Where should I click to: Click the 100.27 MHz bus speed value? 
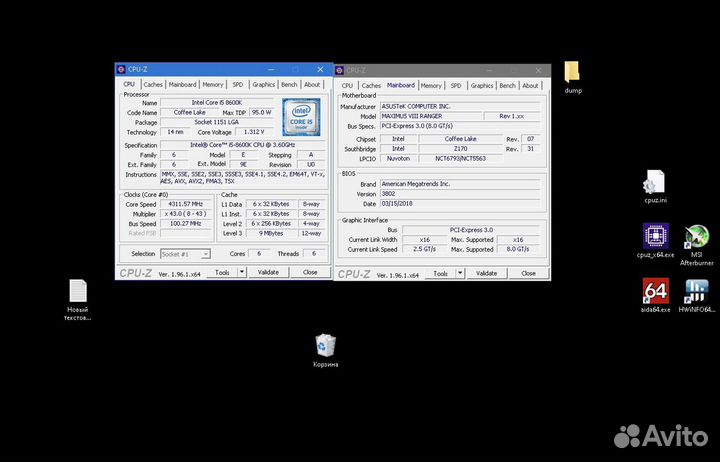(186, 224)
